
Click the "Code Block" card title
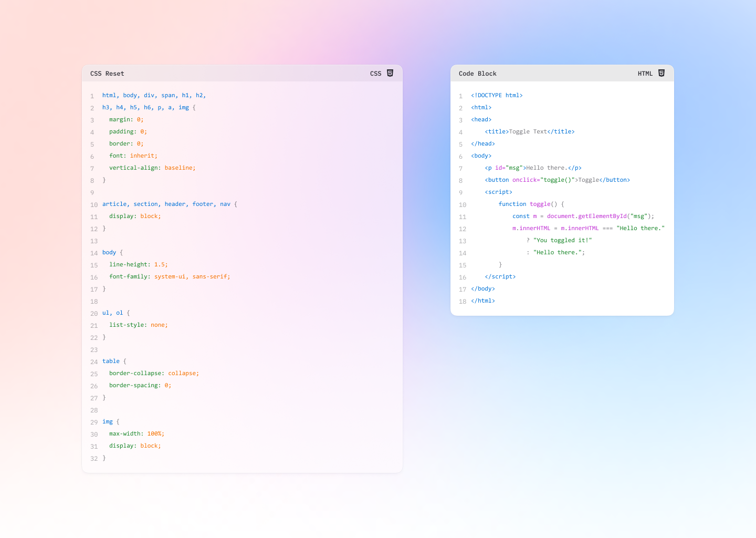point(478,74)
